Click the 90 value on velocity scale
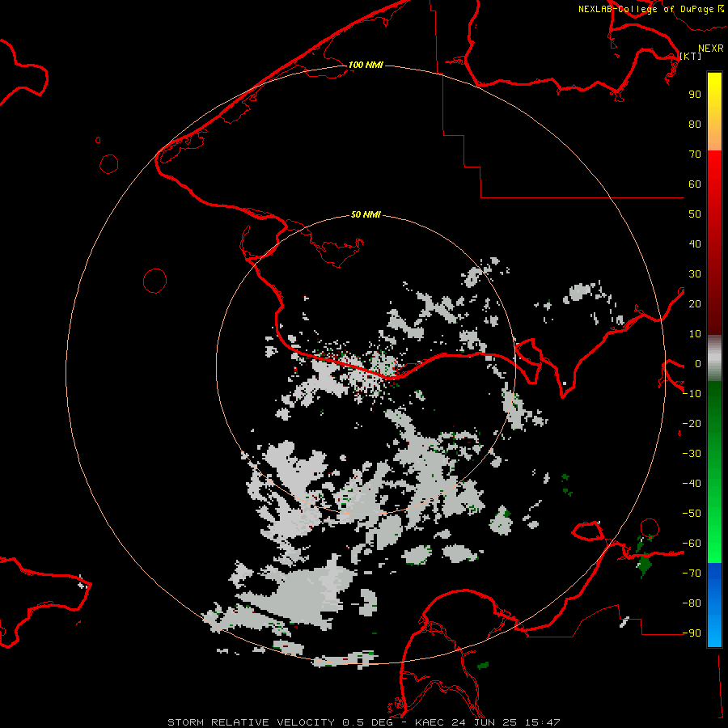This screenshot has height=728, width=728. tap(695, 95)
